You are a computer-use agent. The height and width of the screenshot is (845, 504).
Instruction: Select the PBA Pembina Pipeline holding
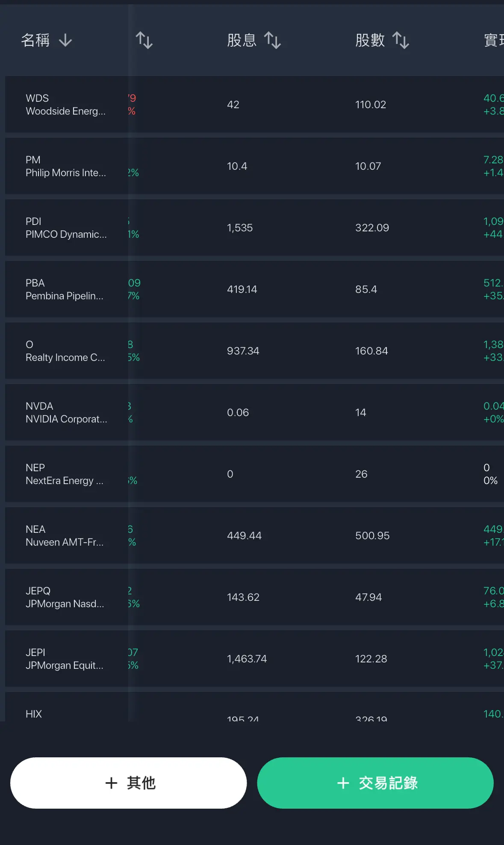point(254,289)
